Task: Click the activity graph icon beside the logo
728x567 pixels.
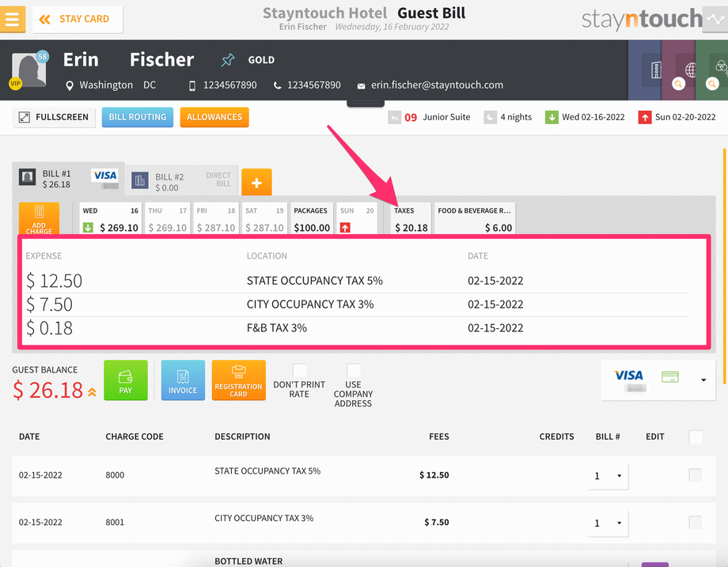Action: pyautogui.click(x=715, y=19)
